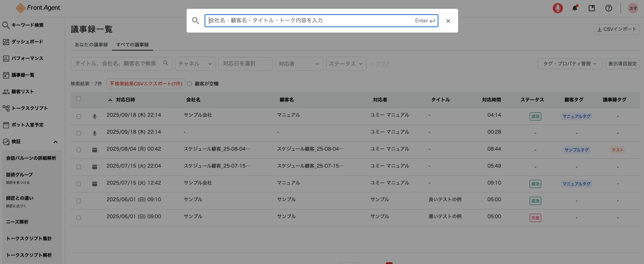Open トークスクリプト集計 in the sidebar

29,239
